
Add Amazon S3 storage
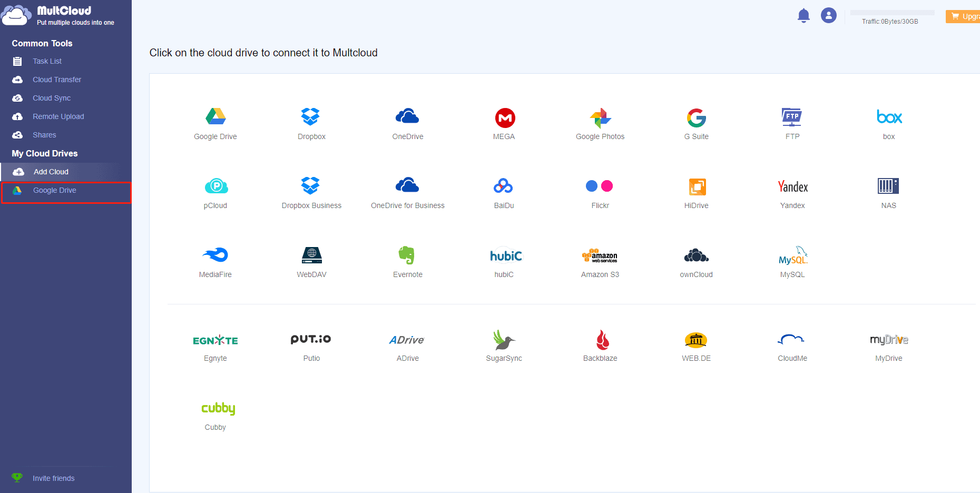[600, 255]
